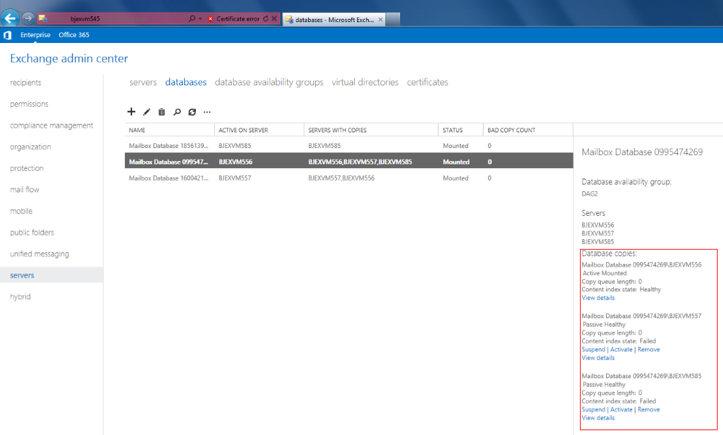Open the certificates tab
The image size is (723, 435).
pyautogui.click(x=427, y=82)
